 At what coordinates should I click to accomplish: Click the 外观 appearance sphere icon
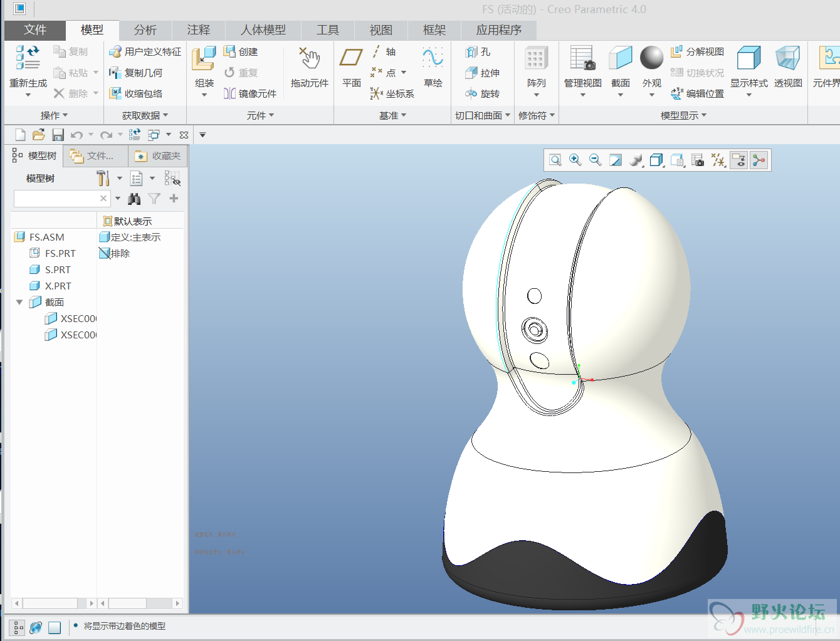[652, 58]
